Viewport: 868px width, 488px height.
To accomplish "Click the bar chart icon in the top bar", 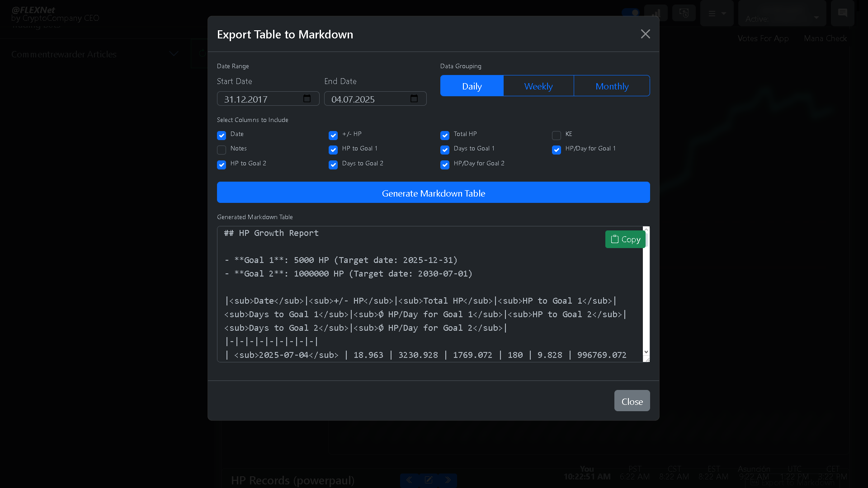I will 656,13.
